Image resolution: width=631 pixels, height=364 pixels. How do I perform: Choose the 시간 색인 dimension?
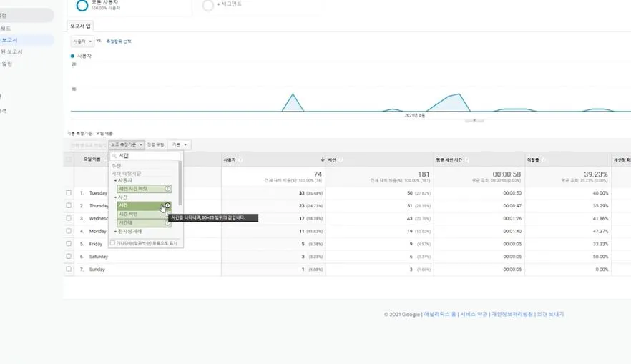pos(144,214)
